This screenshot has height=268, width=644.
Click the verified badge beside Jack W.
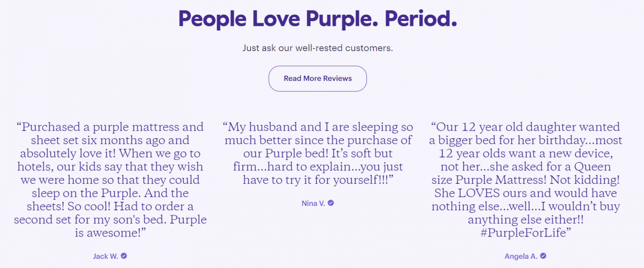[x=124, y=256]
